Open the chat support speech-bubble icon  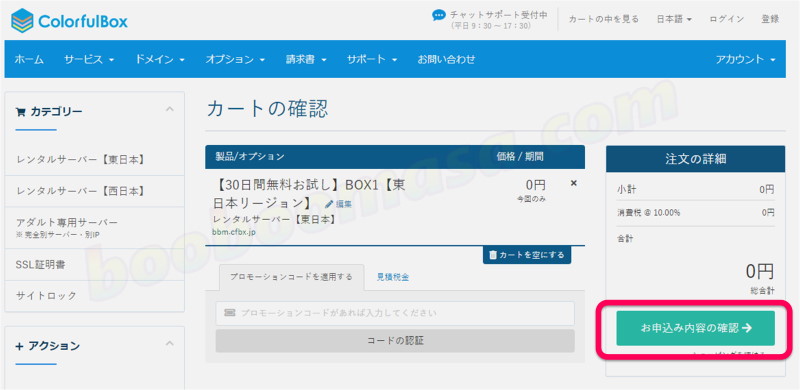(x=439, y=15)
